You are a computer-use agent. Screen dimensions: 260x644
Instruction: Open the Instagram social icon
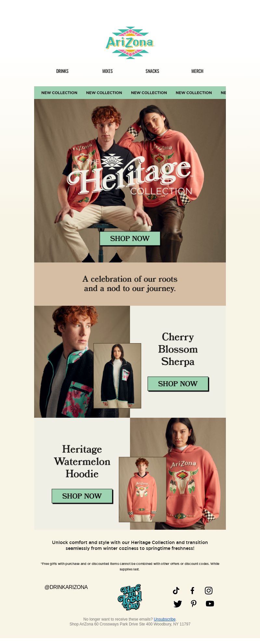[209, 591]
